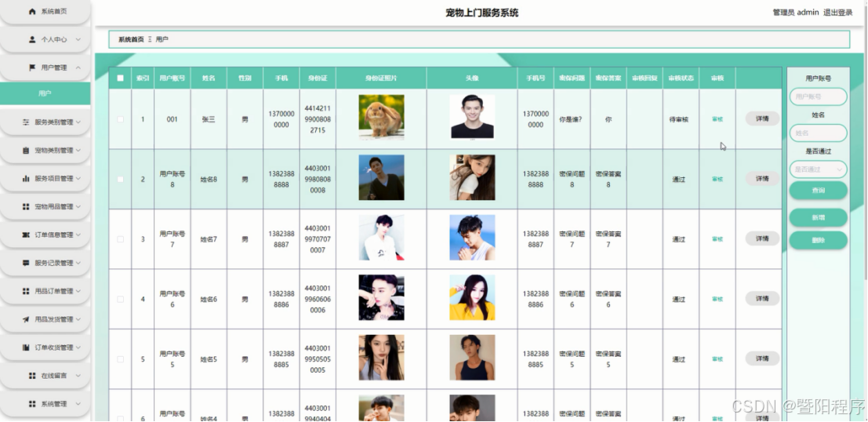The height and width of the screenshot is (422, 868).
Task: Click the flag icon beside 用户管理
Action: [x=32, y=67]
